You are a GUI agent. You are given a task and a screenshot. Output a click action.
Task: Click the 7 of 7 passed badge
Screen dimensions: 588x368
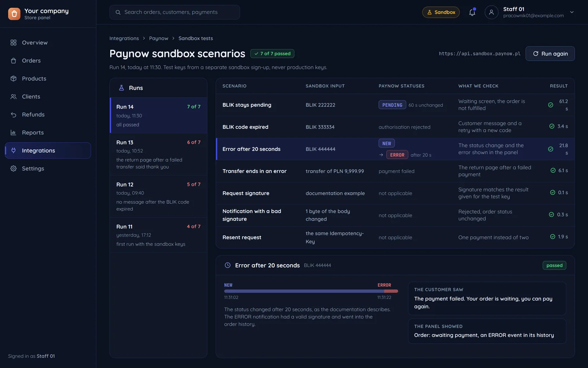[272, 54]
